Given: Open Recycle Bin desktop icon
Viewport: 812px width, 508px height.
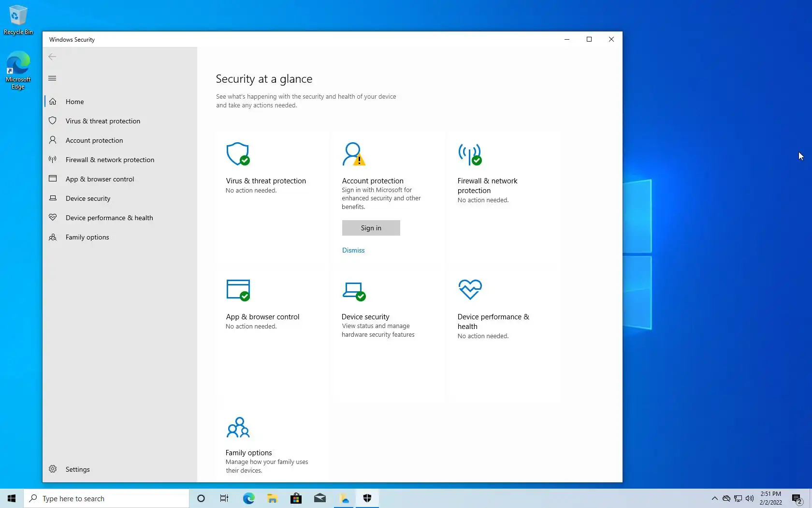Looking at the screenshot, I should click(x=18, y=20).
